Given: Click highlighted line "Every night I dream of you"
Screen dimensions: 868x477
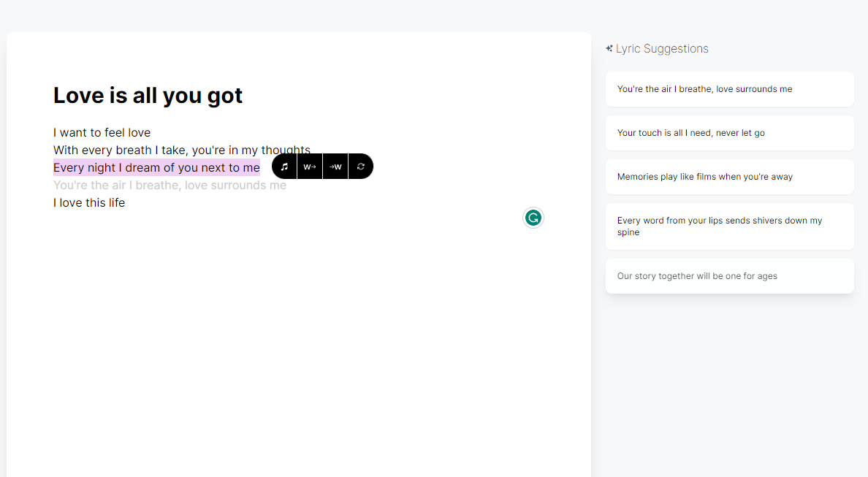Looking at the screenshot, I should pos(156,168).
